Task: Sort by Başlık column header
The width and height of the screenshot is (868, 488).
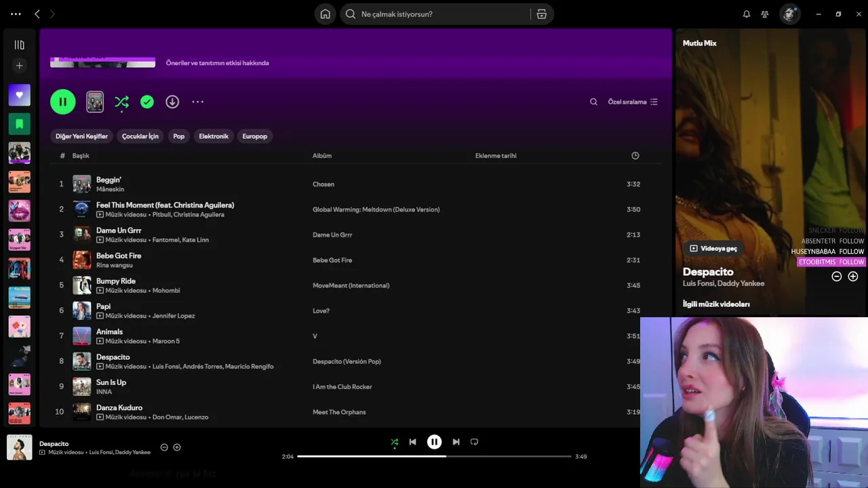Action: pyautogui.click(x=81, y=156)
